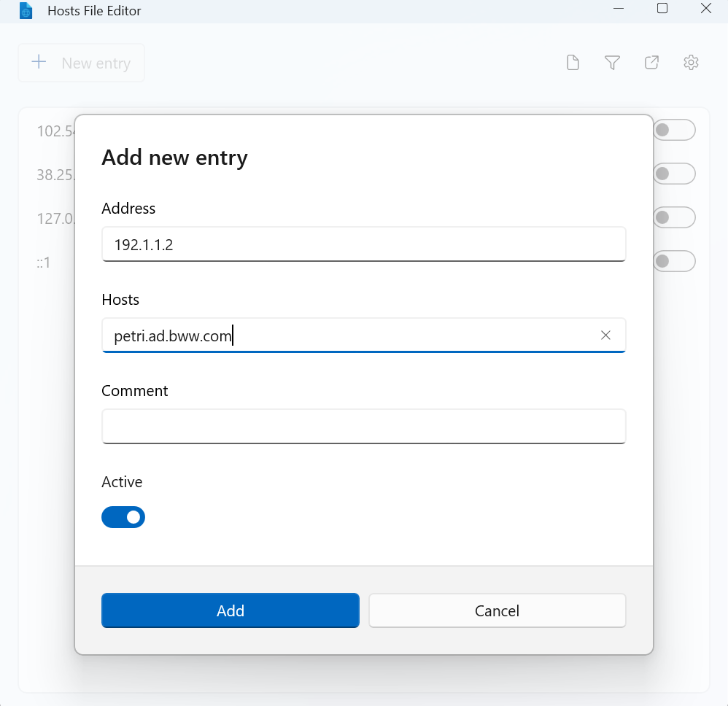Click the New entry button
The image size is (728, 706).
[81, 63]
